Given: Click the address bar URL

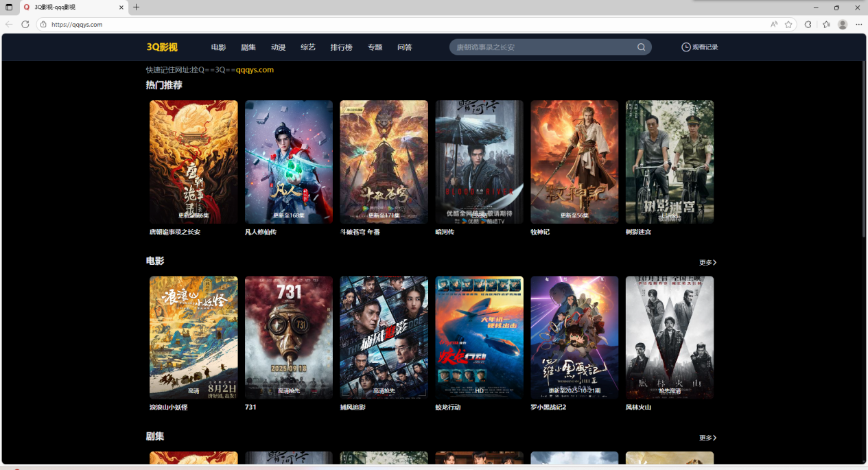Looking at the screenshot, I should tap(77, 24).
